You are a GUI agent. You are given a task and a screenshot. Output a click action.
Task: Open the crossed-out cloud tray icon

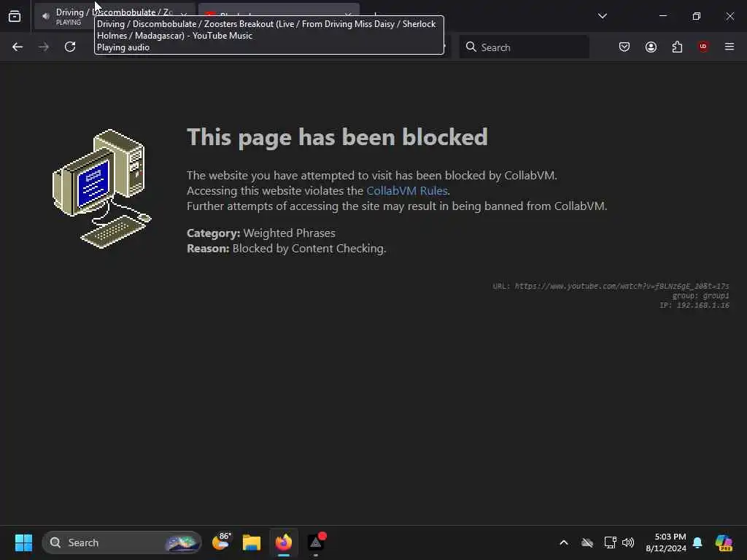click(587, 542)
